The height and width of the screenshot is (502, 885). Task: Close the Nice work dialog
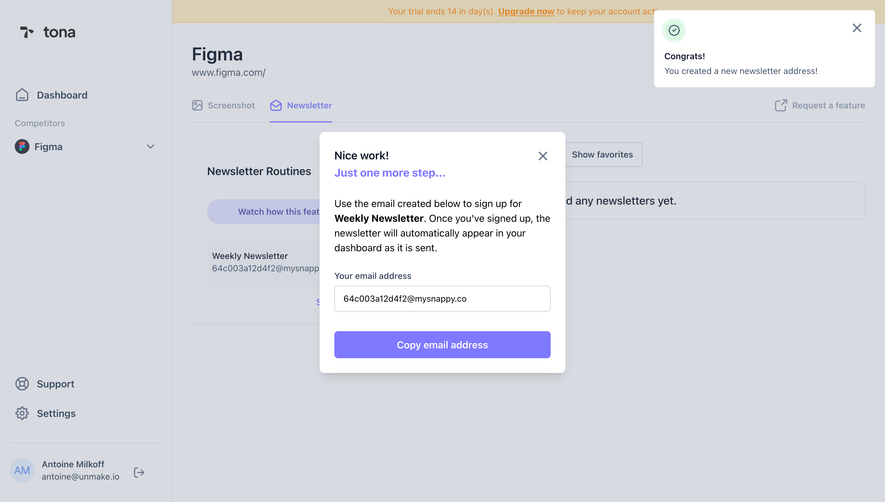coord(543,156)
